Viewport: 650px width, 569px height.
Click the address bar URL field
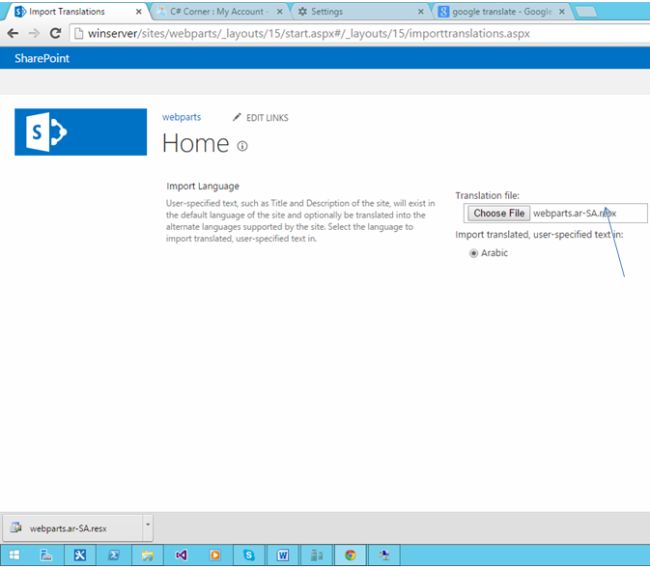(360, 34)
